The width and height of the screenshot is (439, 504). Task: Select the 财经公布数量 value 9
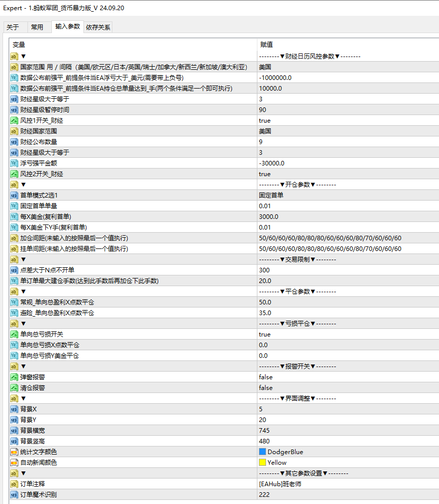click(x=261, y=142)
